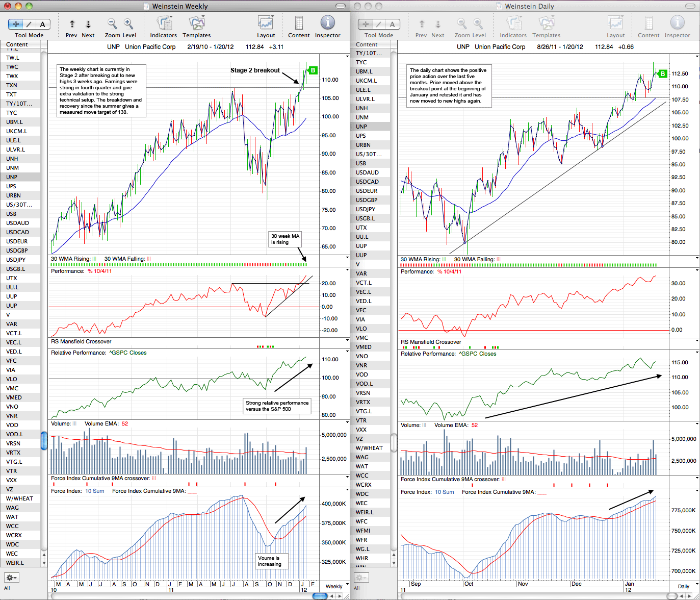Select text annotation tool in Weinstein Weekly
The height and width of the screenshot is (600, 700).
(x=43, y=24)
